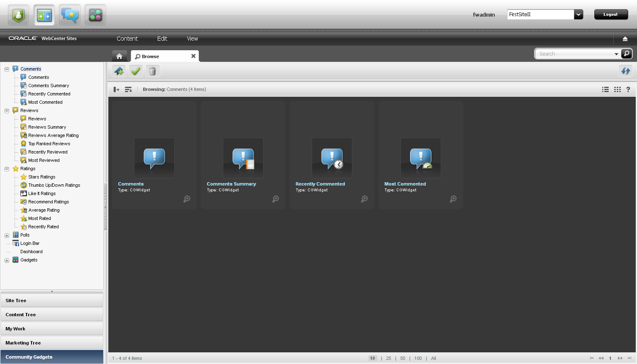637x364 pixels.
Task: Select Thumbs Up/Down Ratings tree item
Action: 54,185
